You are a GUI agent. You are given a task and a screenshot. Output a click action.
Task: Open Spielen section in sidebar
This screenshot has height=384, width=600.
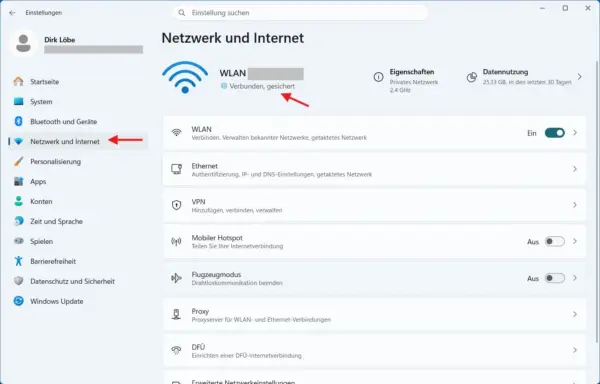click(x=78, y=241)
